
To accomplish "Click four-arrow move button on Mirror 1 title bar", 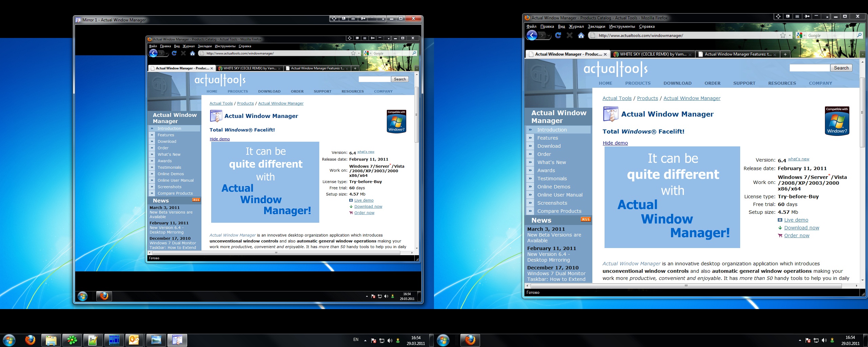I will pos(334,19).
